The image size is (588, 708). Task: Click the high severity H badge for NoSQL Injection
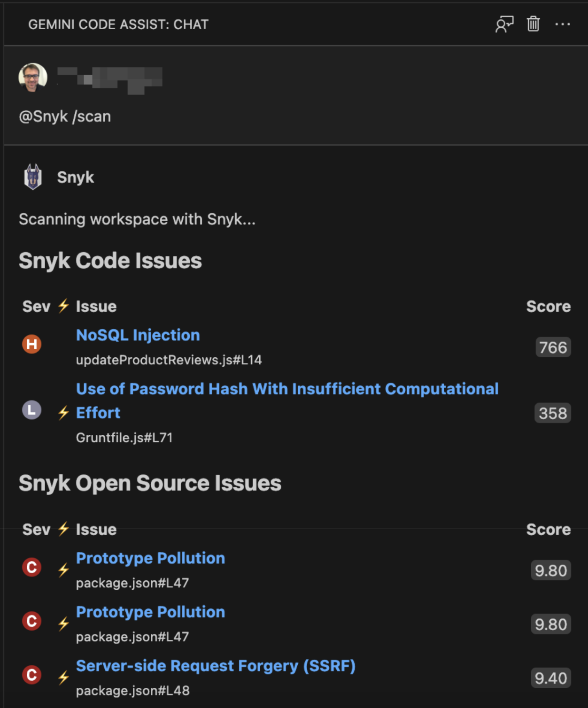point(32,344)
